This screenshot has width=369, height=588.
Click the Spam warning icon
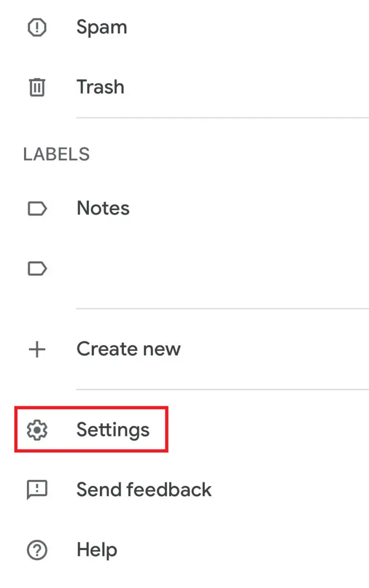[37, 27]
